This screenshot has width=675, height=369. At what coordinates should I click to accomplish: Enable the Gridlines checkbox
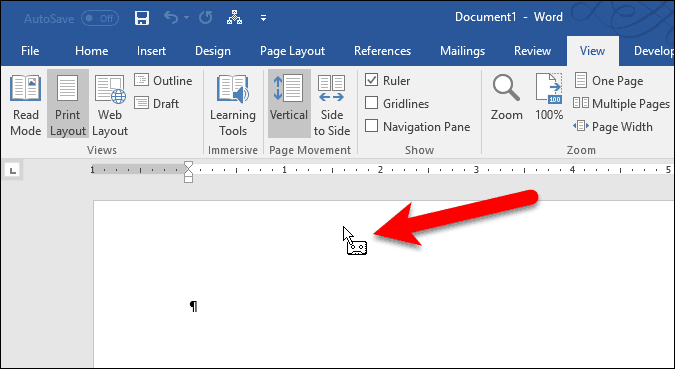point(372,103)
